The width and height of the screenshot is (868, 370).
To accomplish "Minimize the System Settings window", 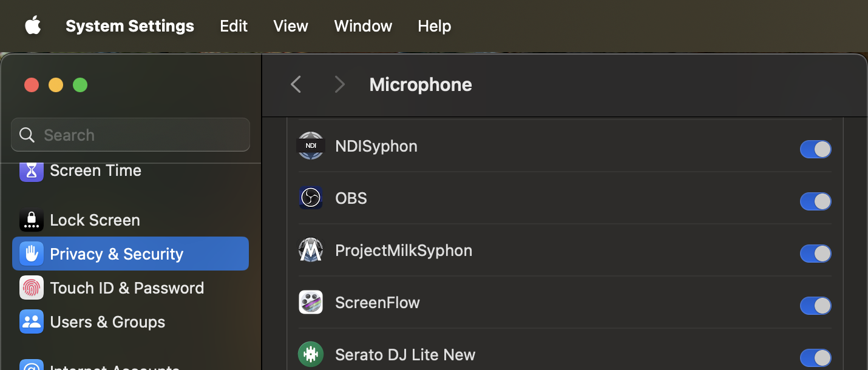I will 56,85.
